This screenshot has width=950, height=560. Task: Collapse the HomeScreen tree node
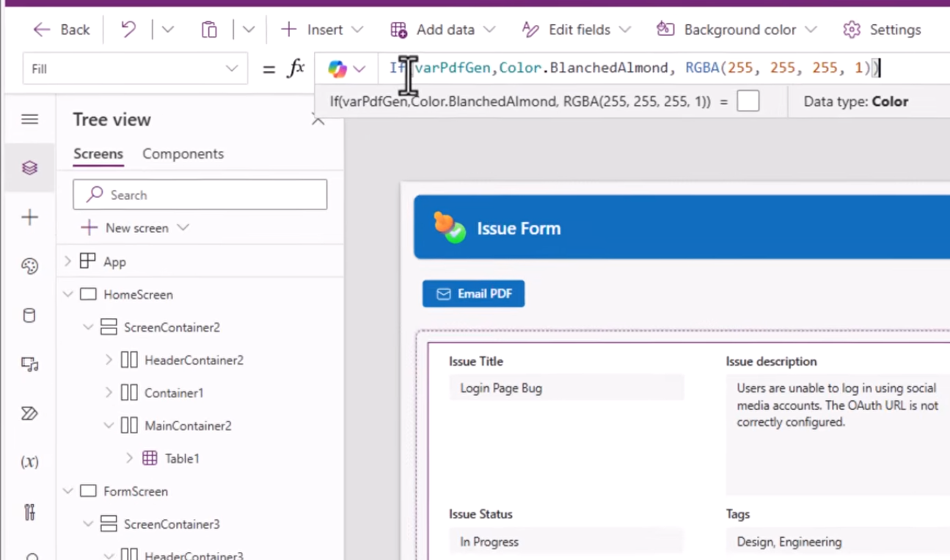pyautogui.click(x=67, y=294)
